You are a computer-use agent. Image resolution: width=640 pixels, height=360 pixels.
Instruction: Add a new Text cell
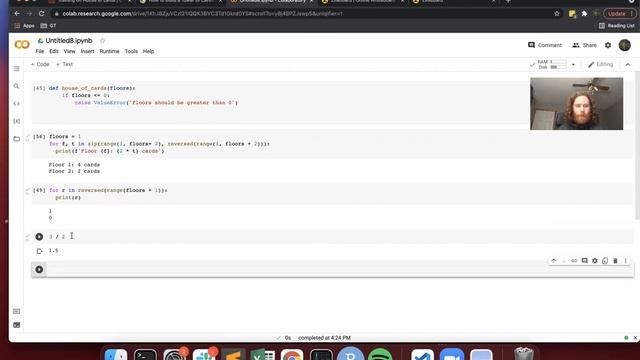pos(64,64)
